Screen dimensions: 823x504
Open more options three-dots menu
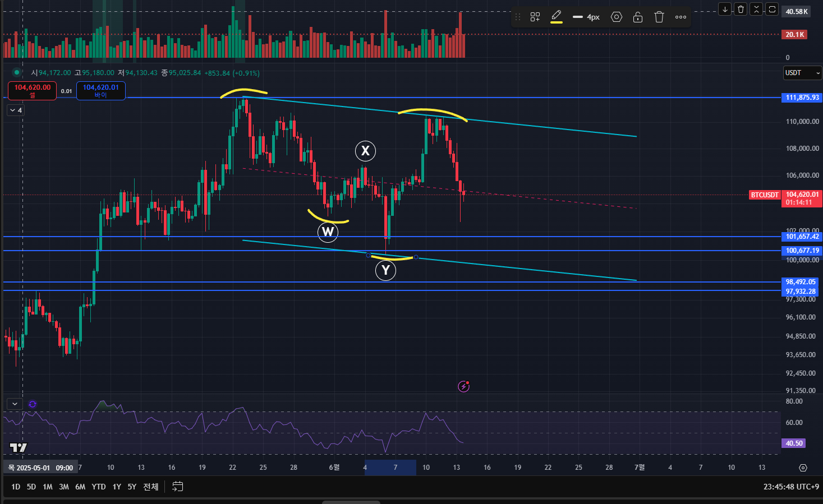coord(681,17)
